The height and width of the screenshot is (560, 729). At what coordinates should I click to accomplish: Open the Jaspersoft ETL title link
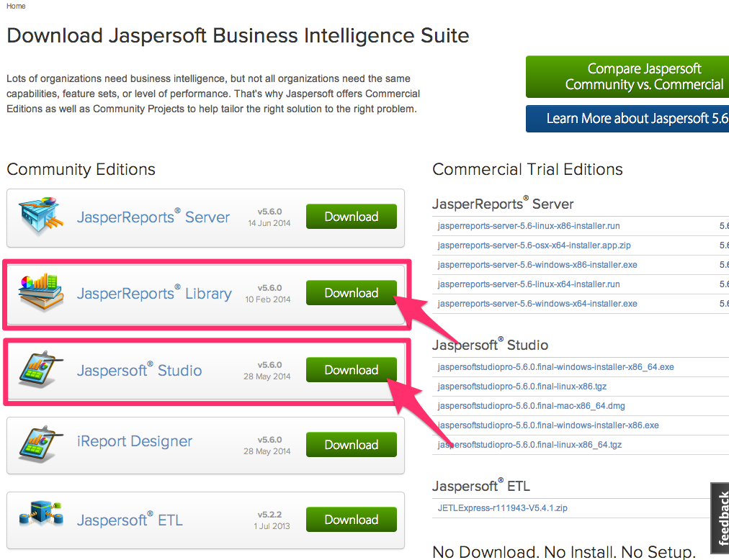click(x=130, y=520)
